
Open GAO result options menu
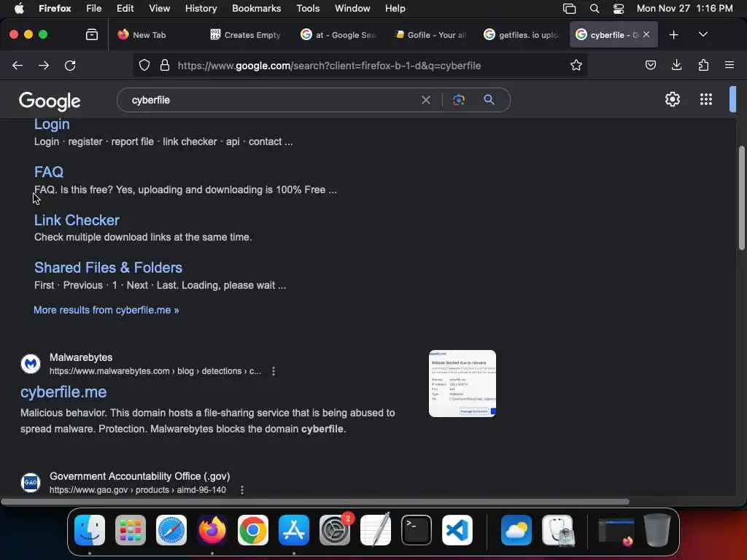[x=242, y=489]
